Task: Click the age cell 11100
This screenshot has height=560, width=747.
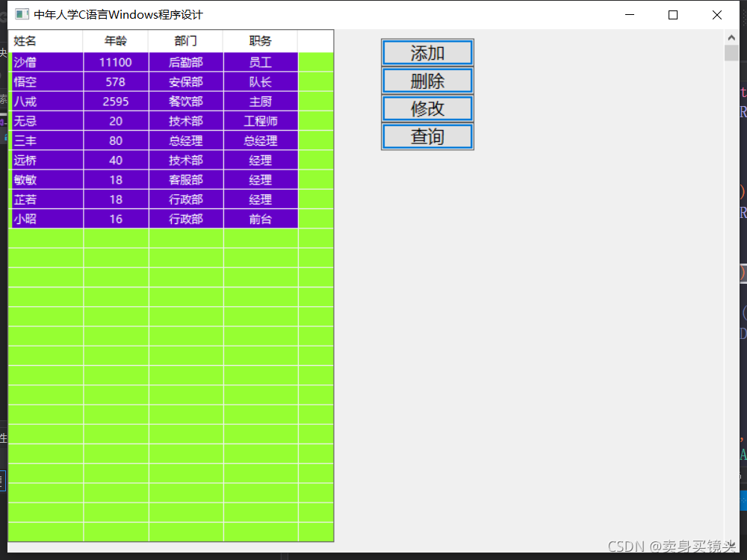Action: [116, 63]
